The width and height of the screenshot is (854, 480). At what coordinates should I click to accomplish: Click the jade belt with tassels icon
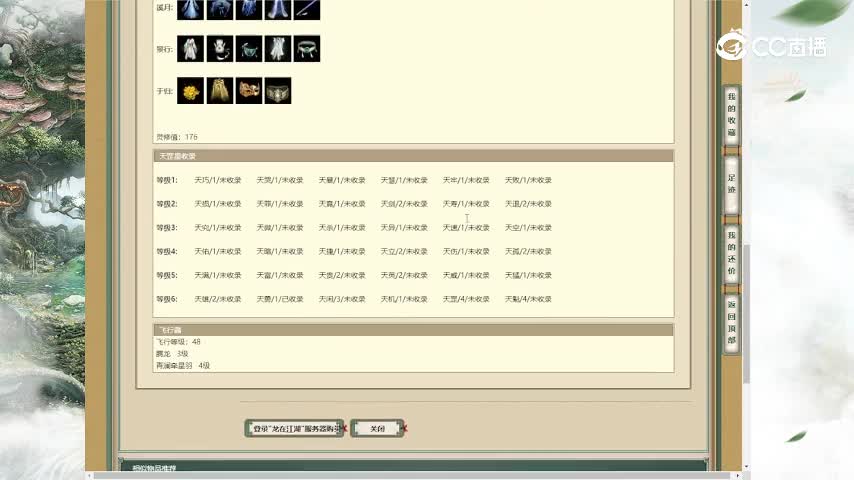pyautogui.click(x=307, y=48)
